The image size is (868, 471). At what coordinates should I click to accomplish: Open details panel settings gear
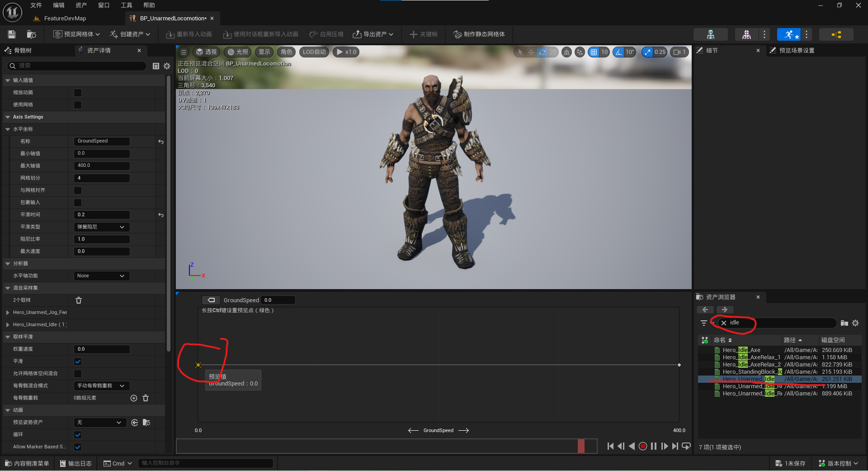click(x=167, y=66)
